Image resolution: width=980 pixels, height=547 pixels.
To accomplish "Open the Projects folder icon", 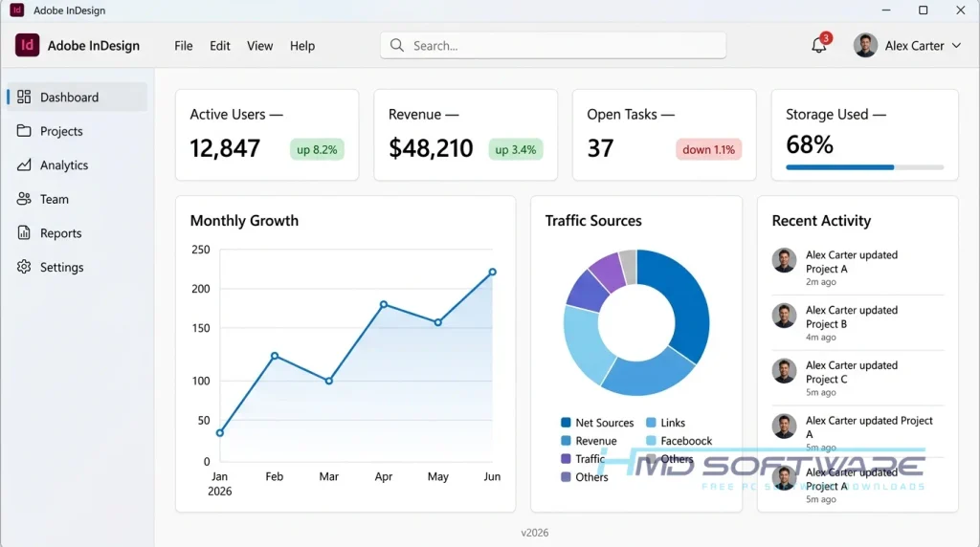I will point(24,130).
